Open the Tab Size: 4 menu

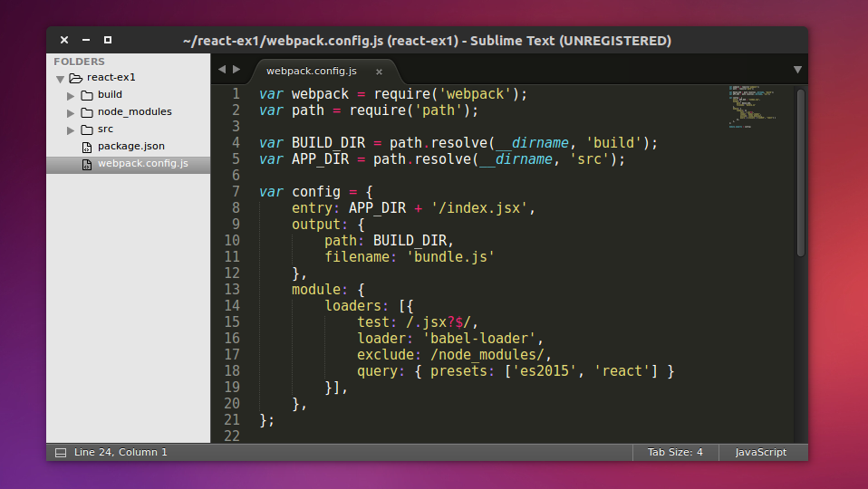tap(675, 452)
